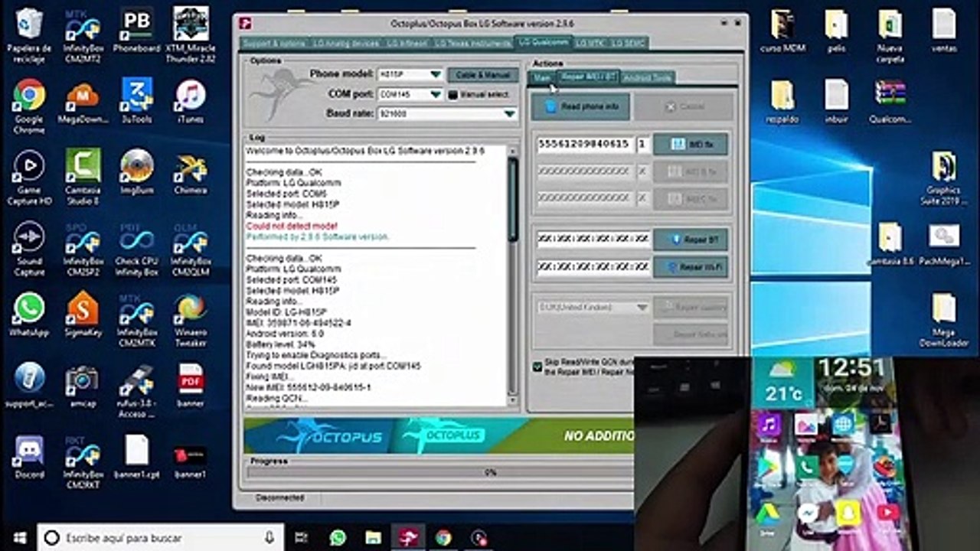Switch to LG Texas Instruments tab
The image size is (980, 551).
click(x=472, y=44)
